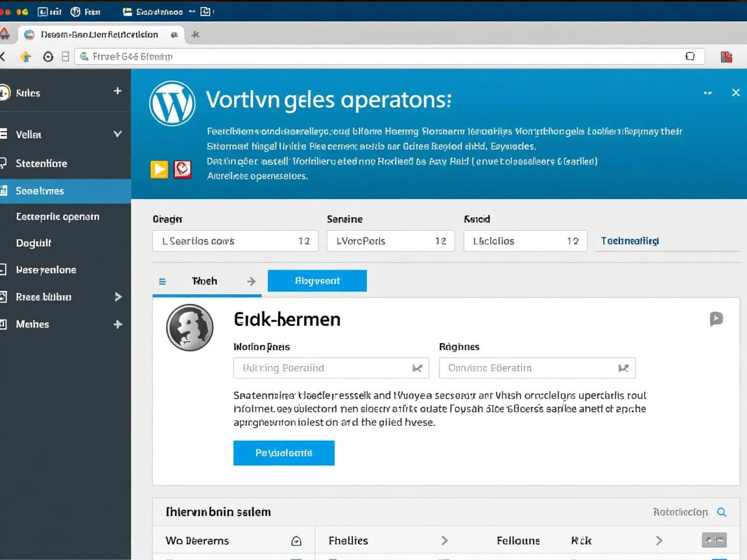Click the plus icon next to Rules
The height and width of the screenshot is (560, 747).
point(117,91)
